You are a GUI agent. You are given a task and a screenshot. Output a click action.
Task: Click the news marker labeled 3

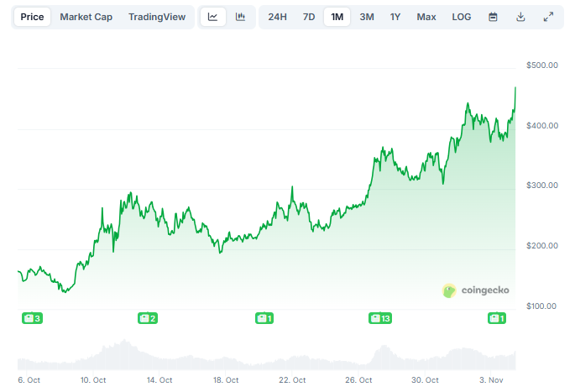tap(31, 318)
